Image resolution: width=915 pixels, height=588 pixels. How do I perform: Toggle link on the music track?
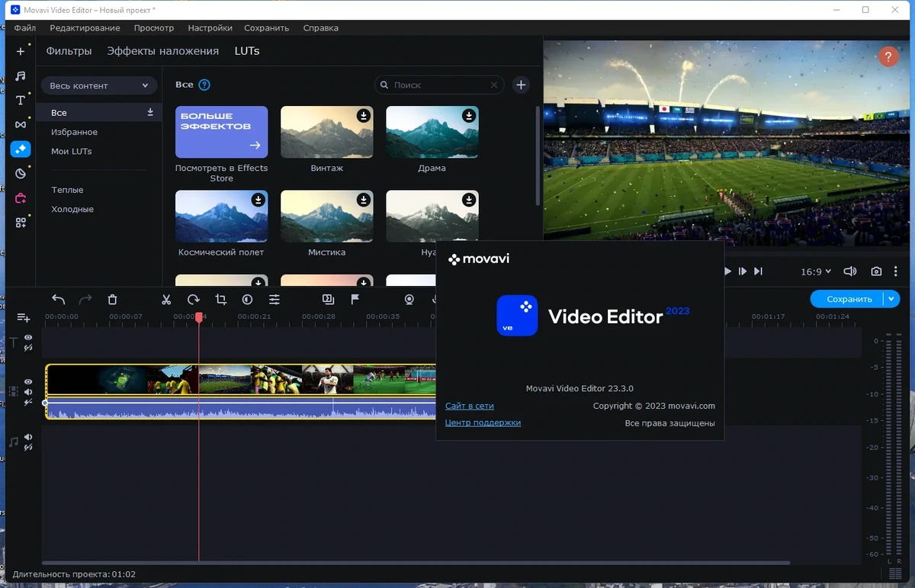coord(28,448)
